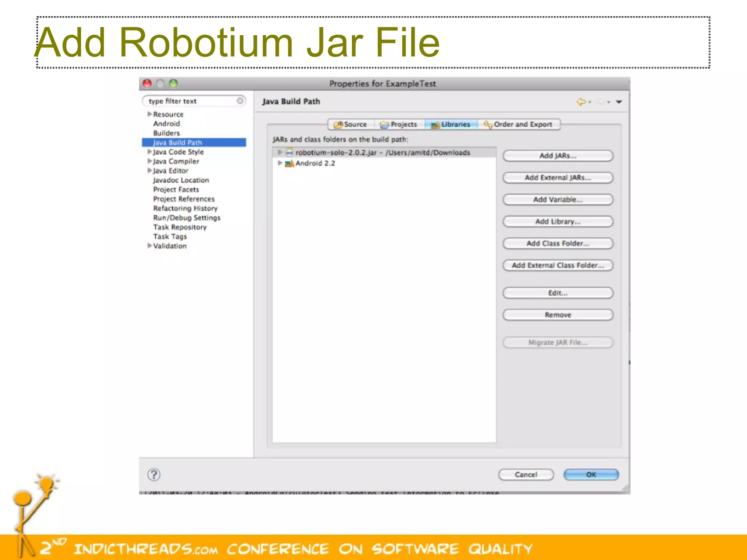Select Task Tags item
The image size is (747, 560).
point(170,237)
